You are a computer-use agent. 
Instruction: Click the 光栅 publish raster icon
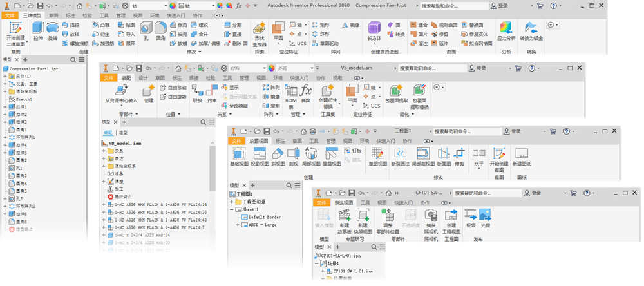pos(485,218)
